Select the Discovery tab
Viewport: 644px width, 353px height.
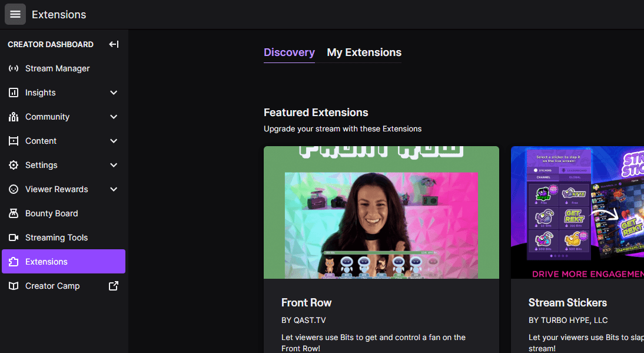coord(289,52)
